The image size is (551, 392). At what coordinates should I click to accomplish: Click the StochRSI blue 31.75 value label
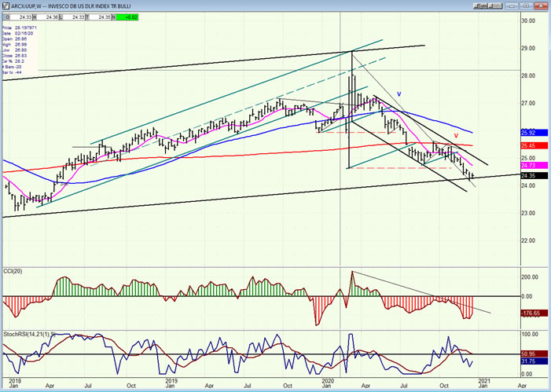[527, 361]
